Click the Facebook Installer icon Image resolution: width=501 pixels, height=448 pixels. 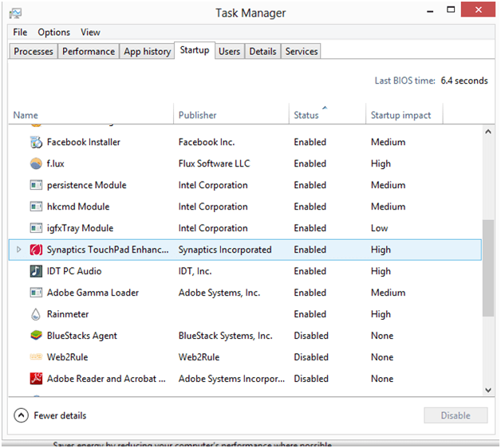tap(36, 143)
